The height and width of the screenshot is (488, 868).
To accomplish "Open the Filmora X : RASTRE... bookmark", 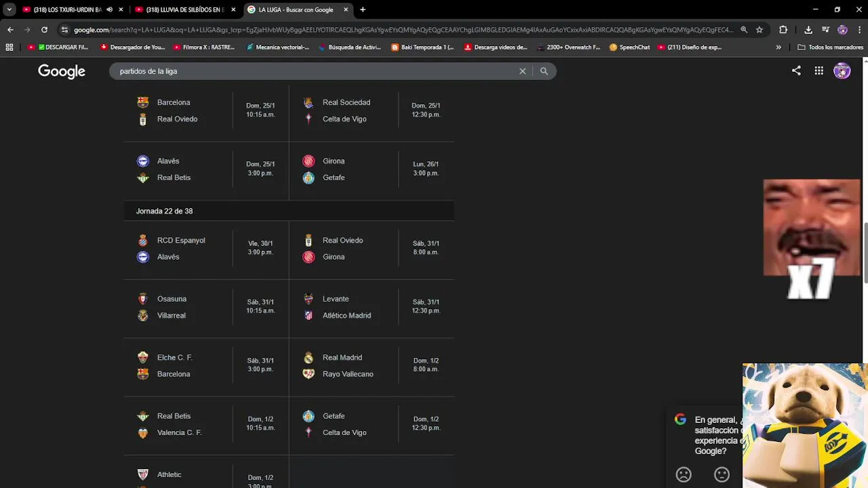I will click(204, 47).
